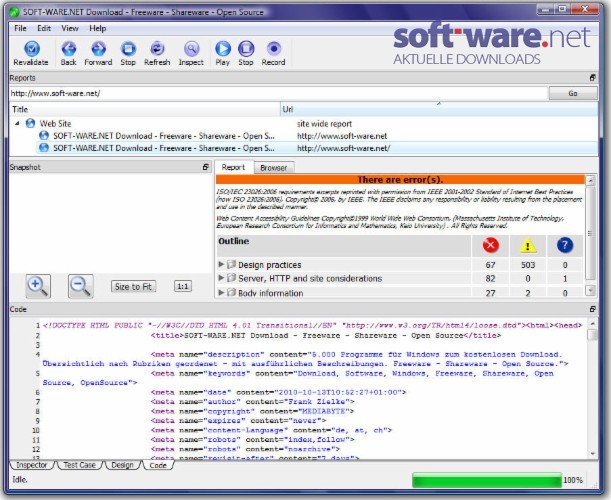Click the Revalidate toolbar icon
Viewport: 611px width, 500px height.
[x=32, y=49]
